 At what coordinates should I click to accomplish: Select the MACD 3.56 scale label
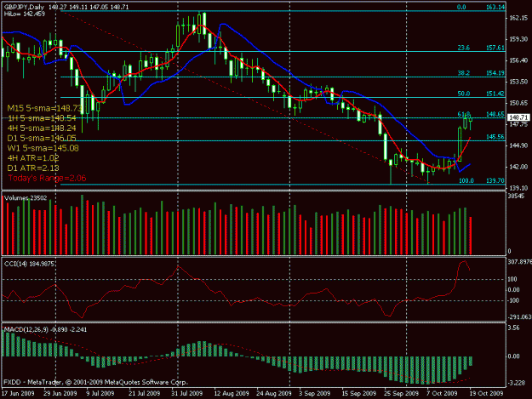(513, 328)
